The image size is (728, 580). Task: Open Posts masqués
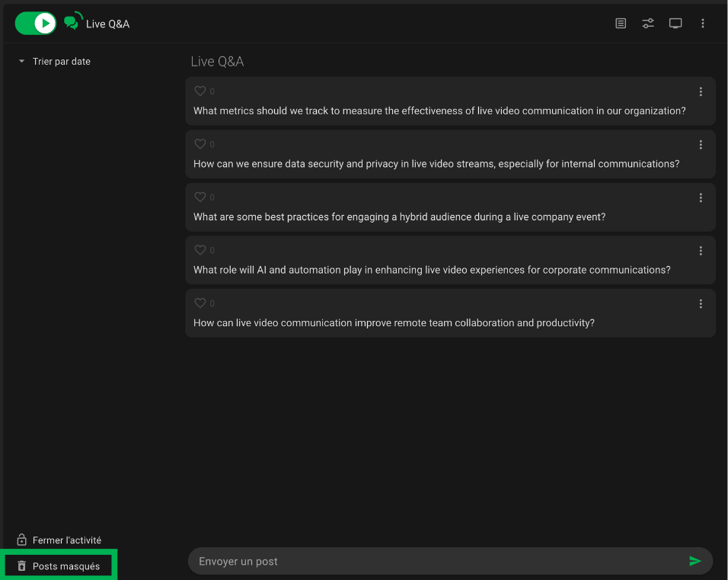[x=59, y=566]
